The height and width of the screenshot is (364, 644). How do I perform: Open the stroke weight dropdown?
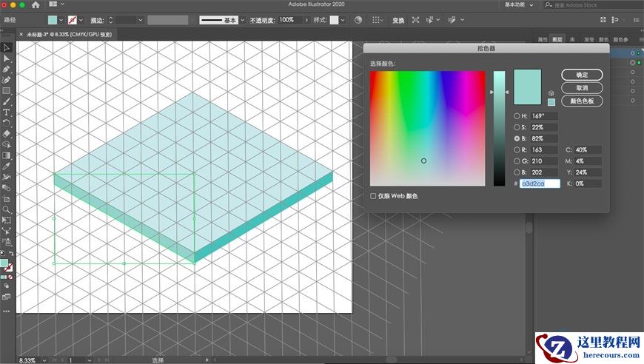pyautogui.click(x=141, y=20)
